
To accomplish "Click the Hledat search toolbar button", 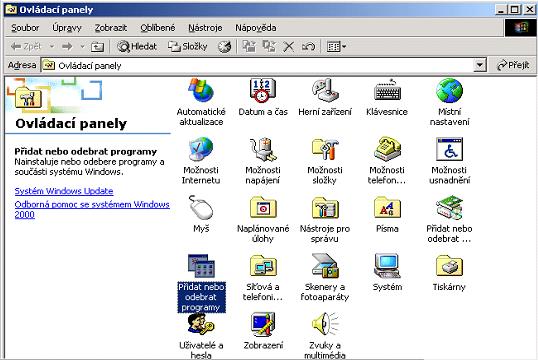I will point(137,46).
